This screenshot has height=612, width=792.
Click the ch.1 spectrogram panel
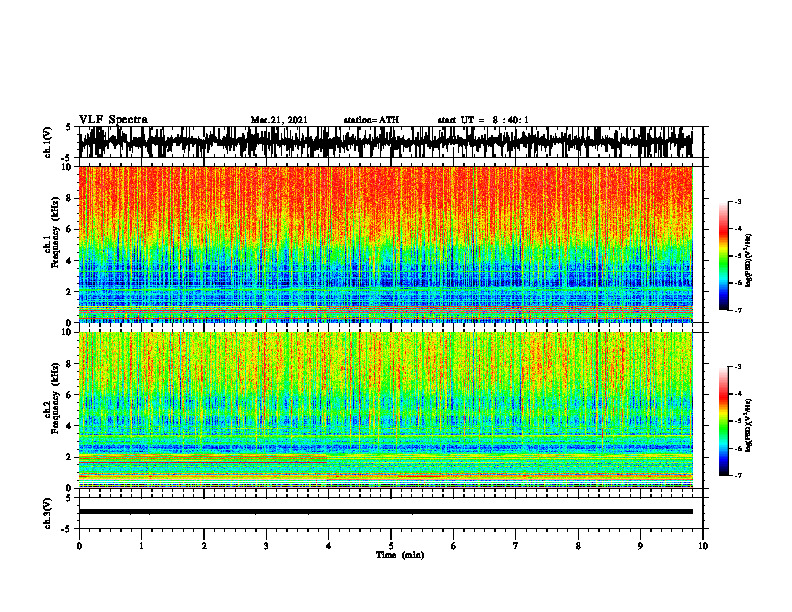point(385,244)
